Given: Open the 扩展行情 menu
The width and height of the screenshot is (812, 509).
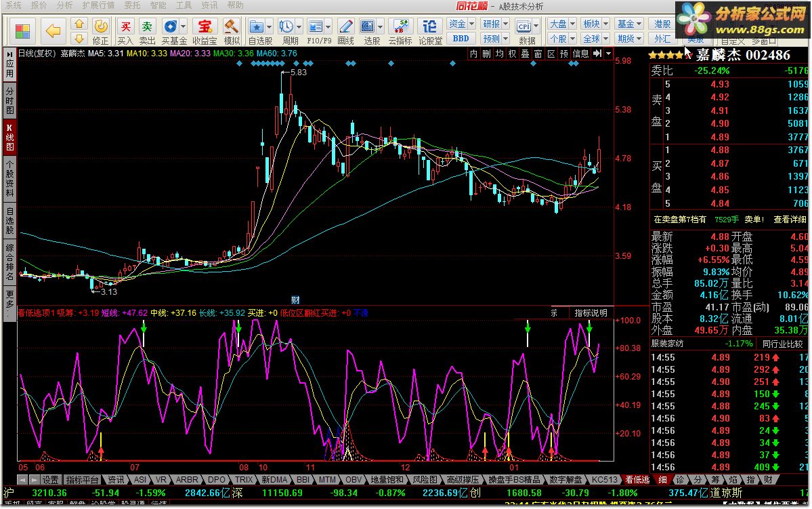Looking at the screenshot, I should coord(98,5).
